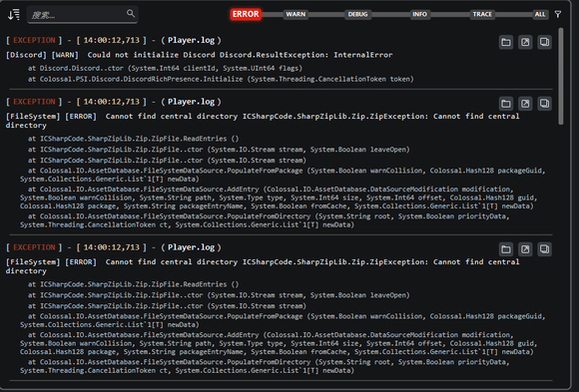Click the 'at Discord.Discord..ctor' stack trace line
Screen dimensions: 579x392
[x=165, y=68]
